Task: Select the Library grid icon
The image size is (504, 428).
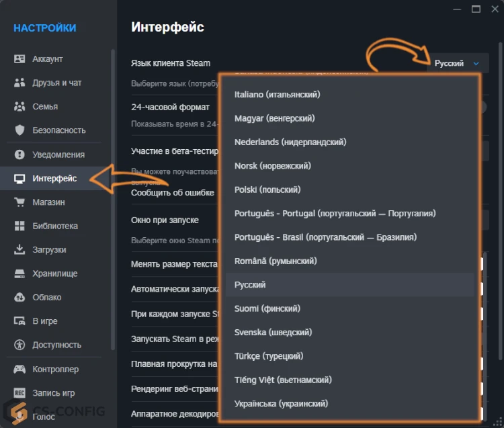Action: tap(19, 226)
